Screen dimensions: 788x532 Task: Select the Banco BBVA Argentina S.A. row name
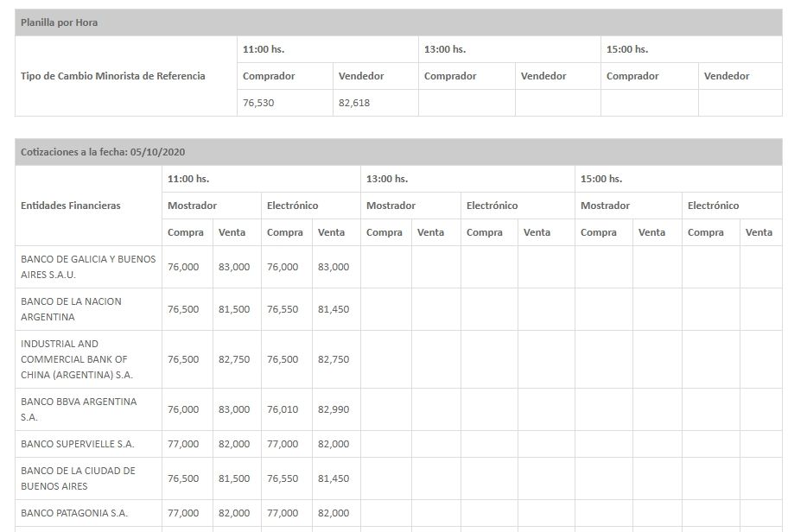(x=78, y=409)
